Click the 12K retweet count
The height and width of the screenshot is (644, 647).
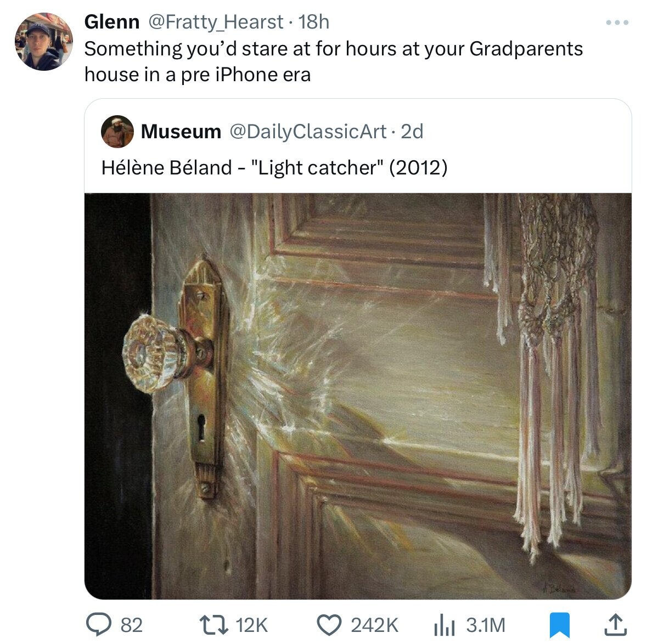point(252,625)
